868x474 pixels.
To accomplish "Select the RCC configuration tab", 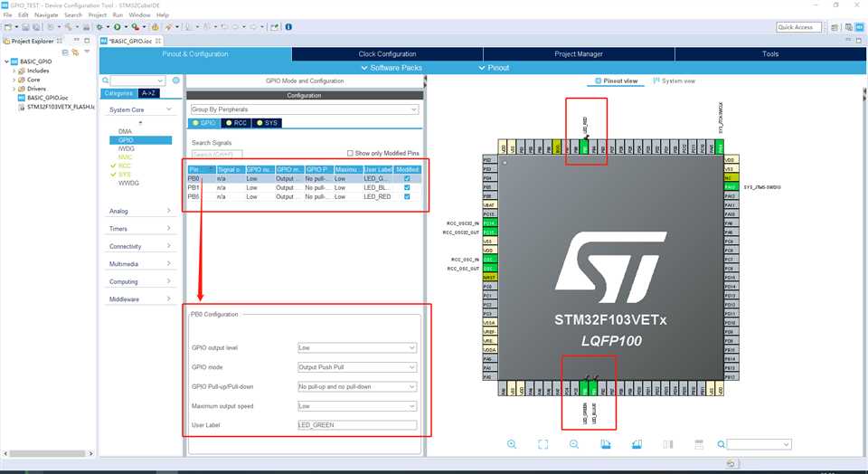I will point(236,123).
